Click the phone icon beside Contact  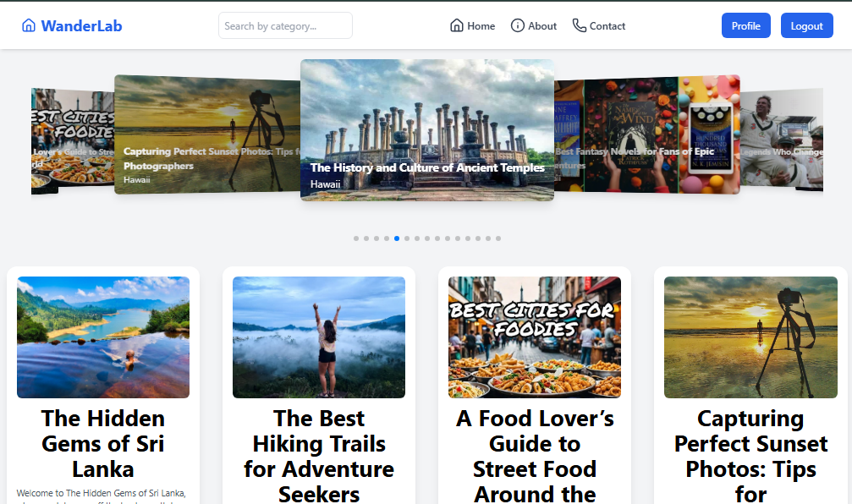pos(580,25)
